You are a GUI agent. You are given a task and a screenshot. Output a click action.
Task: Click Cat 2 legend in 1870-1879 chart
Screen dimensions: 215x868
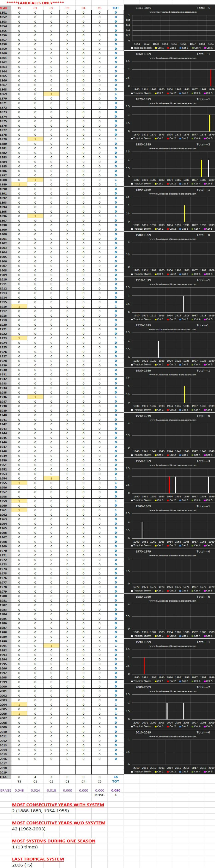point(171,138)
